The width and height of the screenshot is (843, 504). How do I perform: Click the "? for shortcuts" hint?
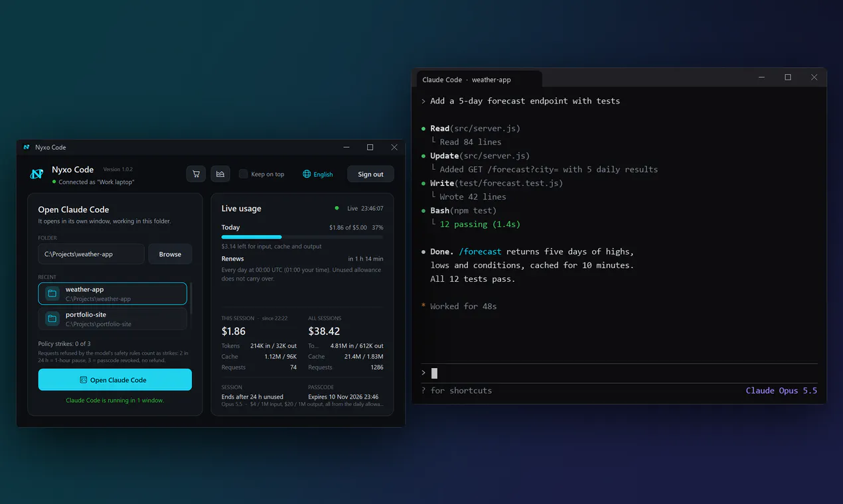[457, 391]
